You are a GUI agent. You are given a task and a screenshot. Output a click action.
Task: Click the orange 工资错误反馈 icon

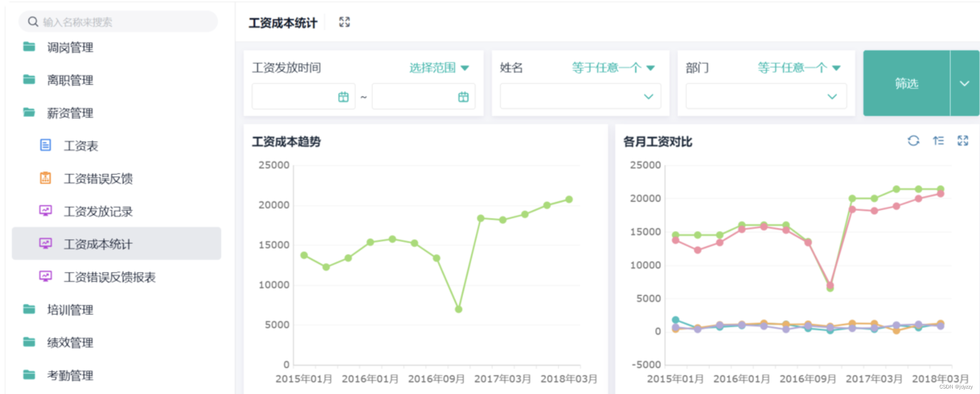pyautogui.click(x=46, y=178)
